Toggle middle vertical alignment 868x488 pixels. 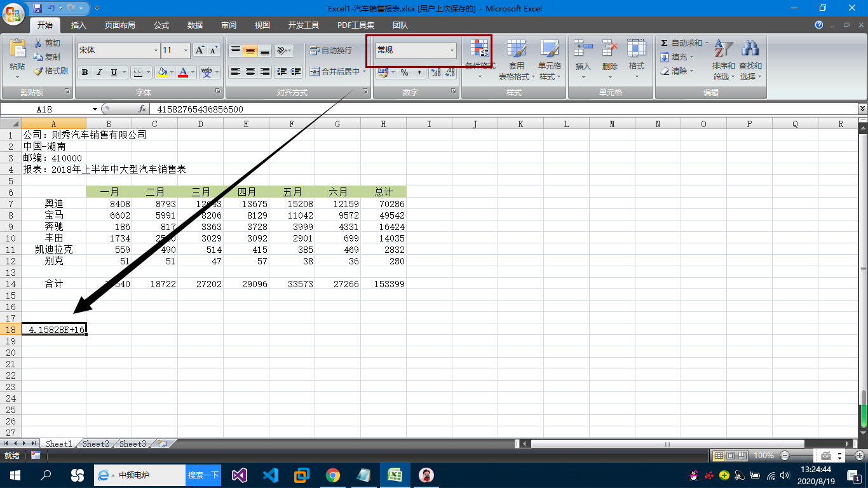point(250,50)
